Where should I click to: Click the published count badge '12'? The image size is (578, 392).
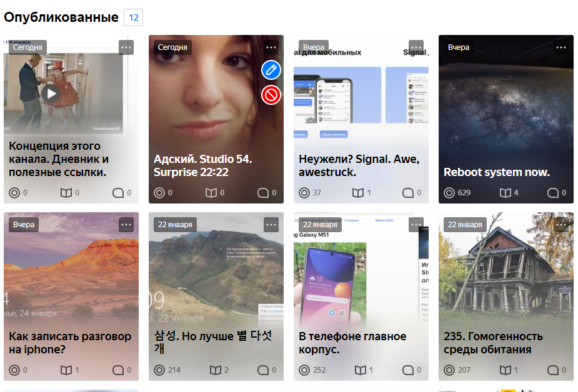[x=134, y=17]
